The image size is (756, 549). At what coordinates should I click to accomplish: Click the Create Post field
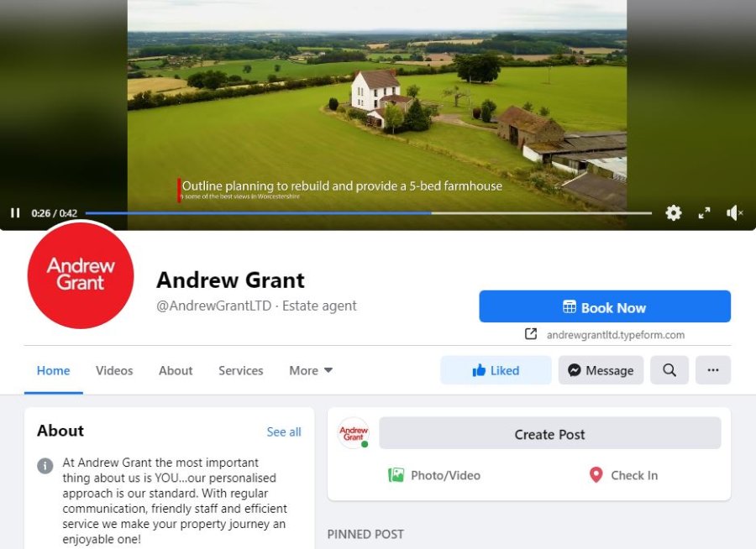click(x=549, y=434)
